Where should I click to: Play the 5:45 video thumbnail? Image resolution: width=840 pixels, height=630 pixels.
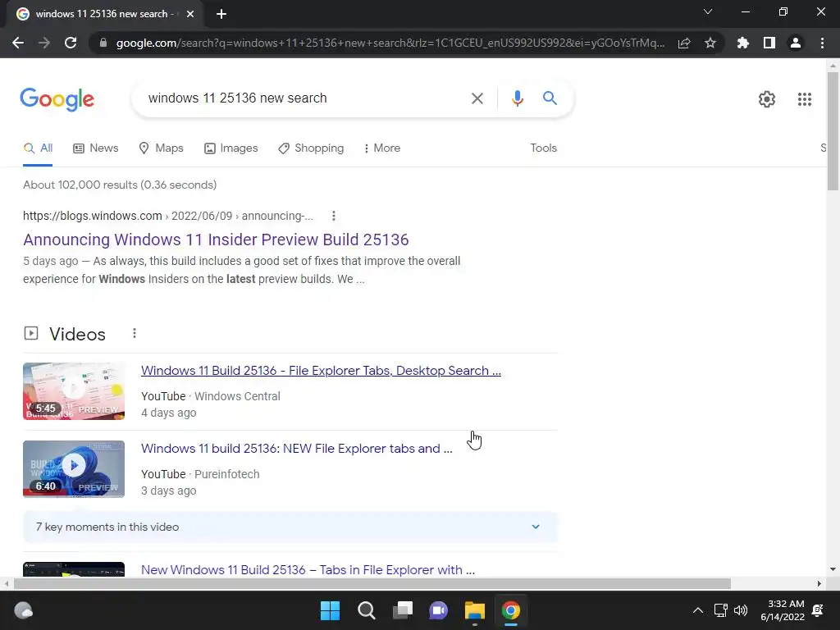tap(74, 391)
